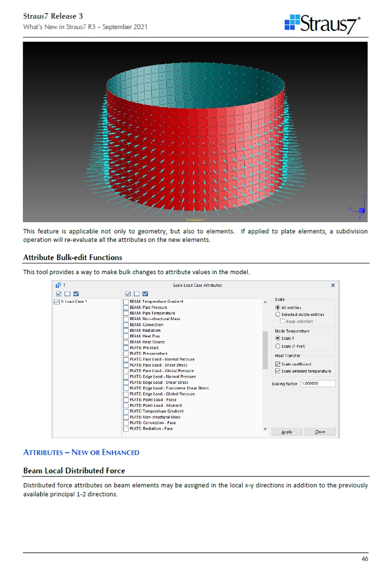Click the Straus7 icon in the dialog title bar
Image resolution: width=392 pixels, height=575 pixels.
(x=58, y=285)
